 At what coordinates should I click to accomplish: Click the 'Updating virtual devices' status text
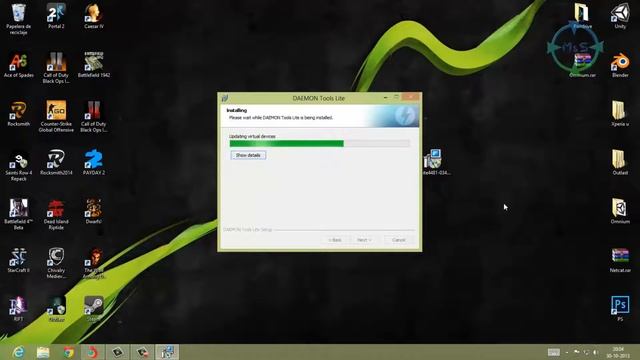[x=252, y=136]
